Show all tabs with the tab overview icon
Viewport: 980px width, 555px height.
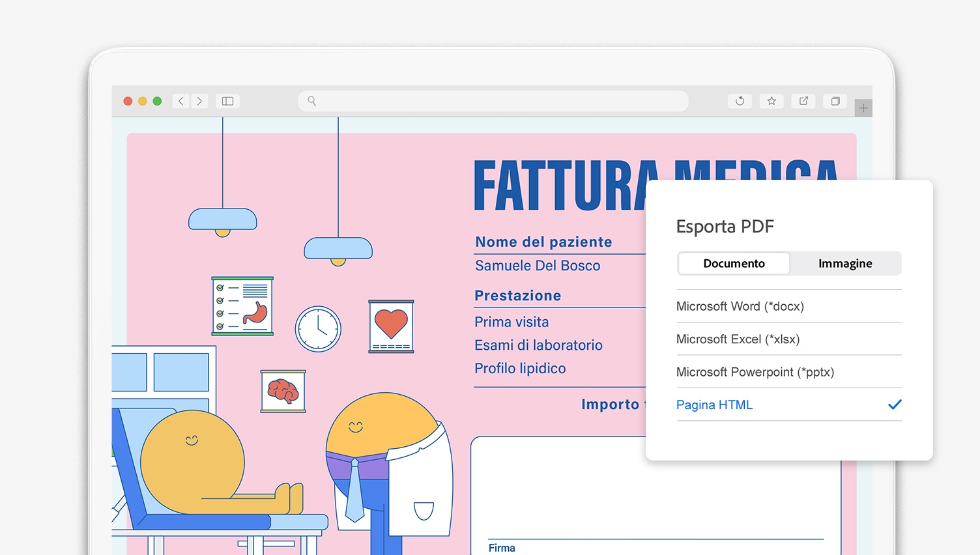835,101
